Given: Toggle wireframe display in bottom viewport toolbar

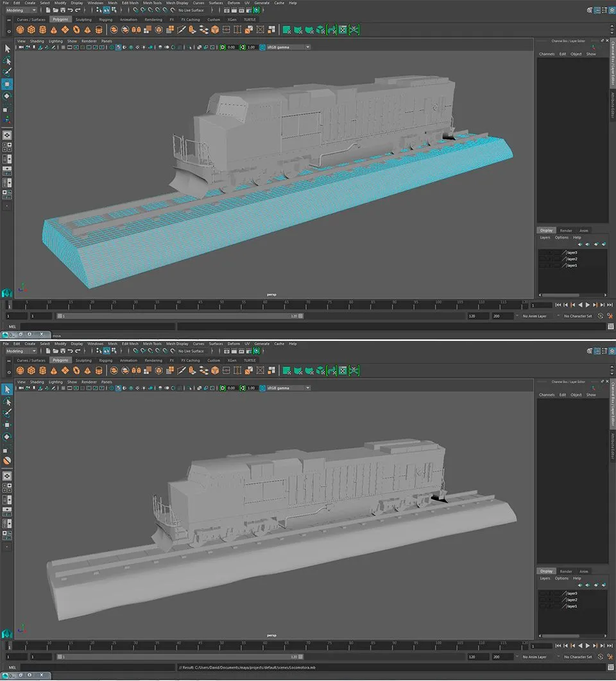Looking at the screenshot, I should point(112,388).
